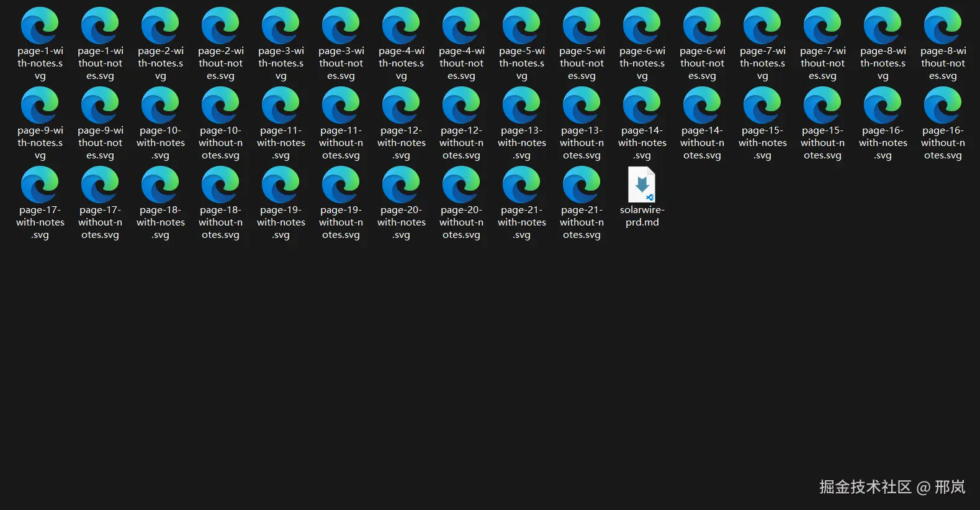This screenshot has height=510, width=980.
Task: Click the page-1-without-notes.svg Edge icon
Action: point(100,25)
